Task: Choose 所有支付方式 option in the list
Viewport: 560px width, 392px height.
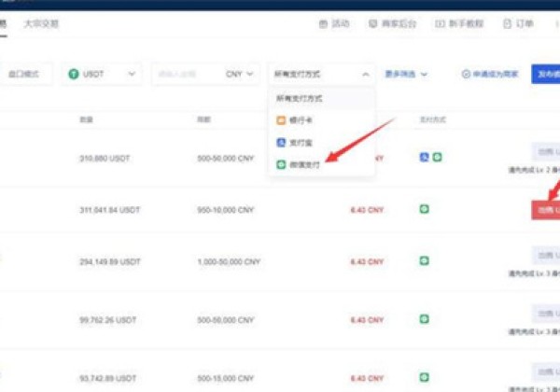Action: point(322,98)
